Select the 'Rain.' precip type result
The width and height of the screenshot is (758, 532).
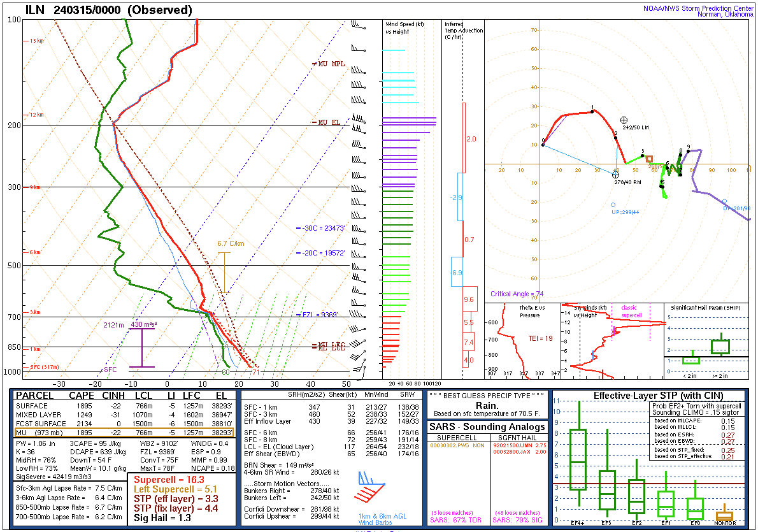tap(487, 405)
